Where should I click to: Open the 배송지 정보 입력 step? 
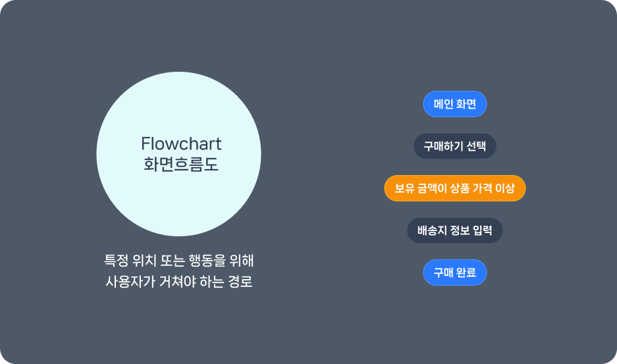click(x=455, y=230)
